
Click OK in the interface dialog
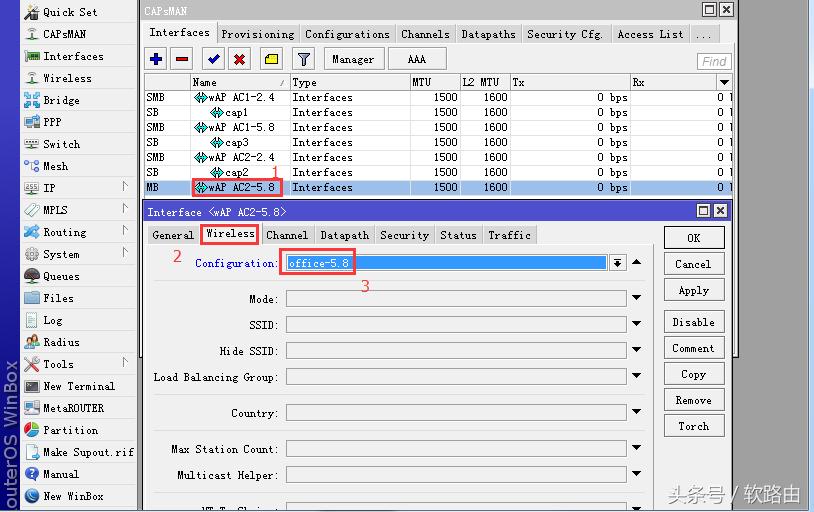tap(694, 238)
